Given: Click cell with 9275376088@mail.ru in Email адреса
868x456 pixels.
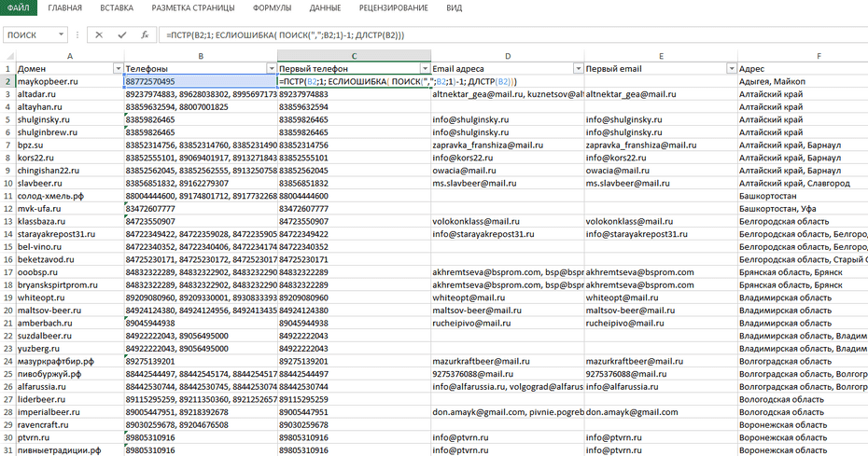Looking at the screenshot, I should click(x=508, y=374).
